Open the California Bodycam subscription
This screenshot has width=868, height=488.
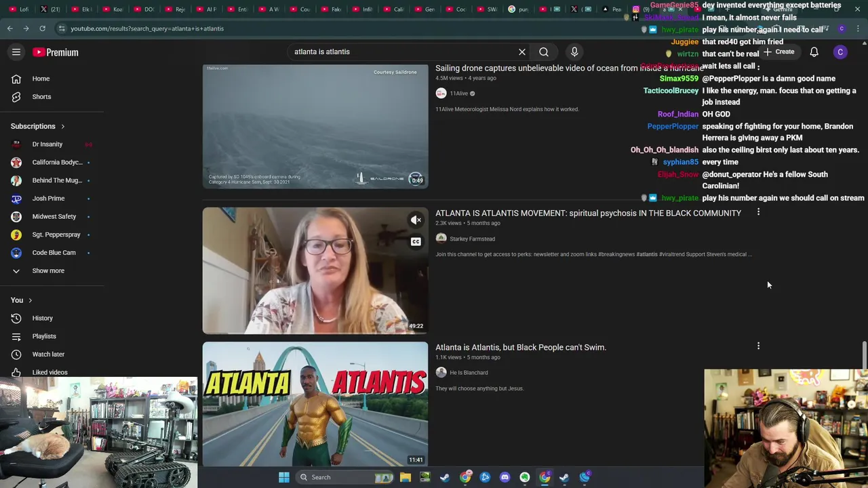click(52, 162)
